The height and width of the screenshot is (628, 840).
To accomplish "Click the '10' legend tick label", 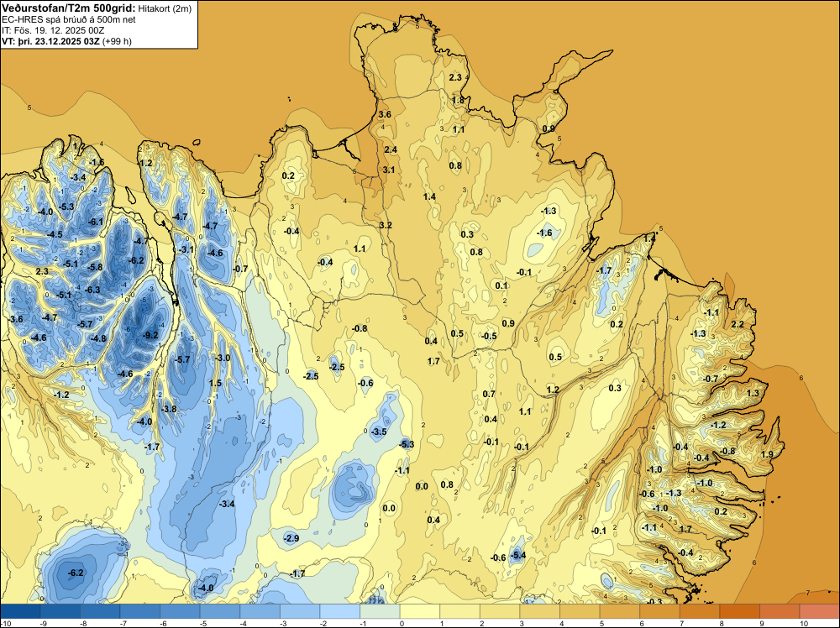I will point(804,624).
